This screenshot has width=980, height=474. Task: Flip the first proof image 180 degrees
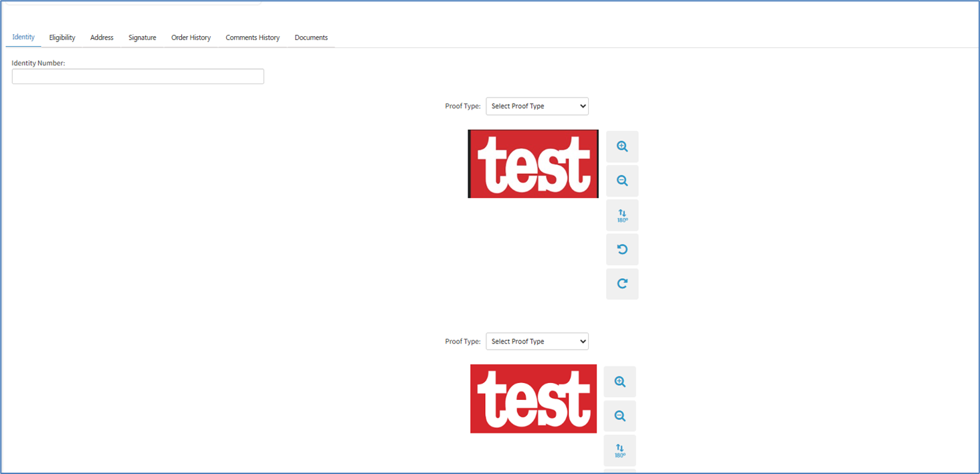[x=622, y=215]
